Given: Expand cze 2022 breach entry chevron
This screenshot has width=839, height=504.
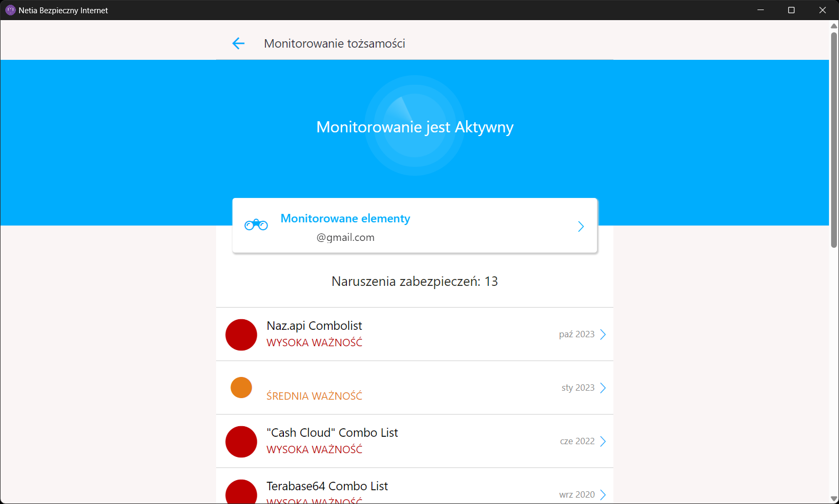Looking at the screenshot, I should coord(603,442).
